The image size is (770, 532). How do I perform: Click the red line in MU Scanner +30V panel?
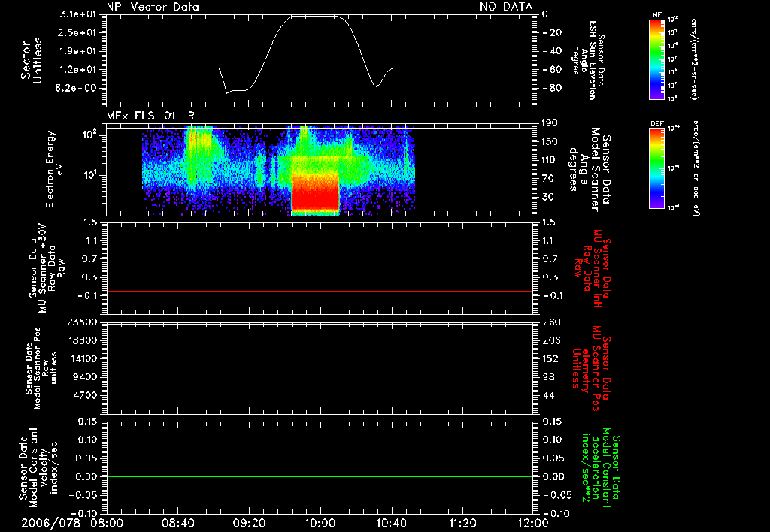[319, 291]
